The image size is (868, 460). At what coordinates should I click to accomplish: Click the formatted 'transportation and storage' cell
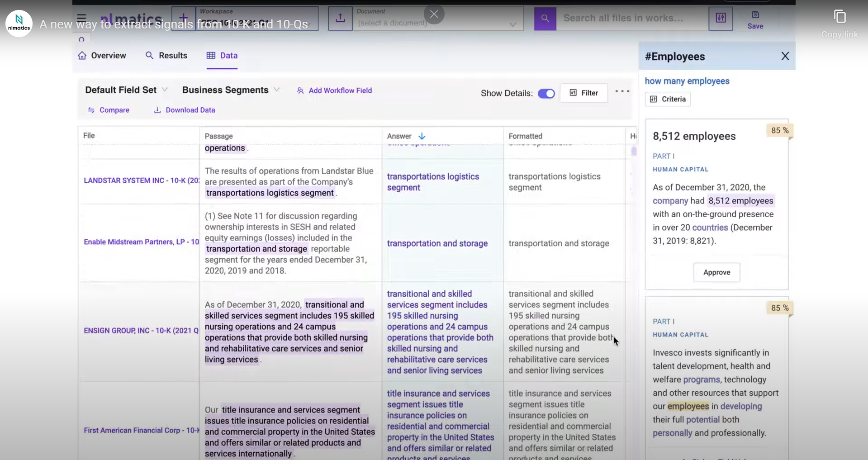(x=559, y=243)
